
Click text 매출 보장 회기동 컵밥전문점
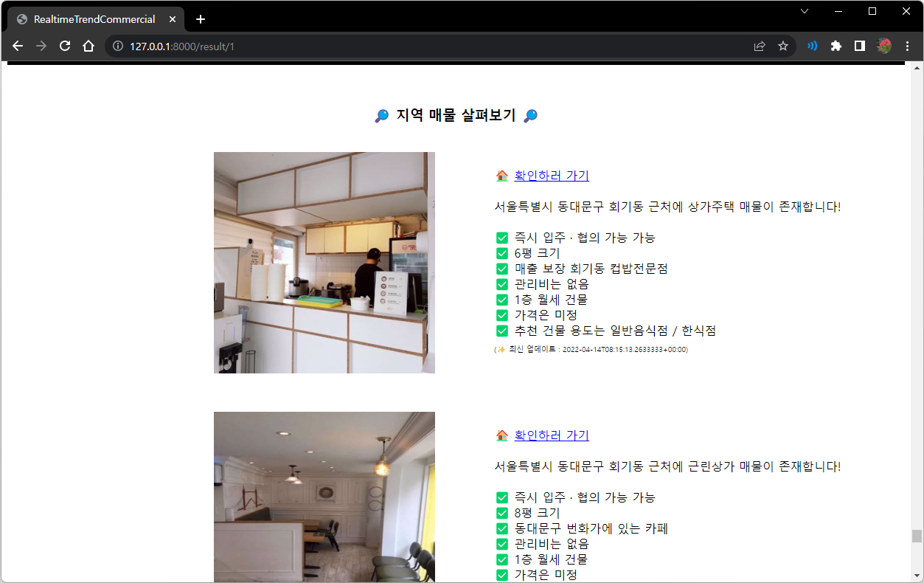[591, 269]
